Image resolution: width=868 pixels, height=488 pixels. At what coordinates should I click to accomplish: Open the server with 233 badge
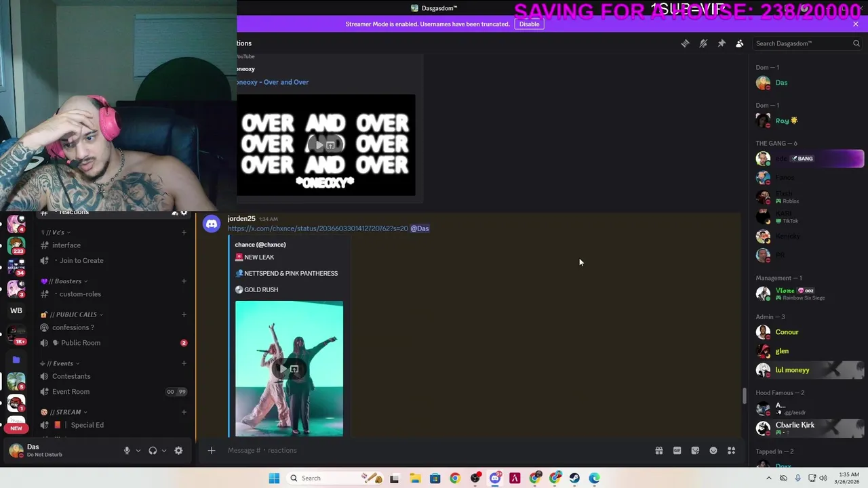click(16, 245)
